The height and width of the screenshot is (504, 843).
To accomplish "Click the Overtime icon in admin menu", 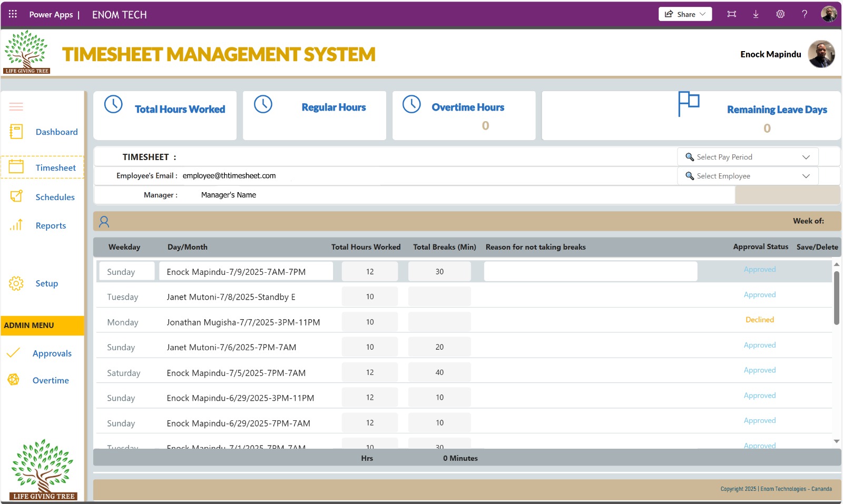I will [x=14, y=380].
